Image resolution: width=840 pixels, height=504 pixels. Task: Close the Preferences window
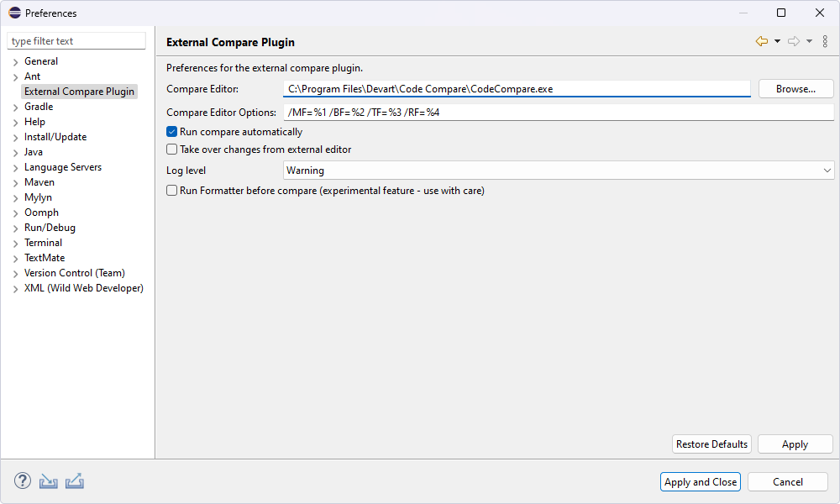click(x=820, y=13)
